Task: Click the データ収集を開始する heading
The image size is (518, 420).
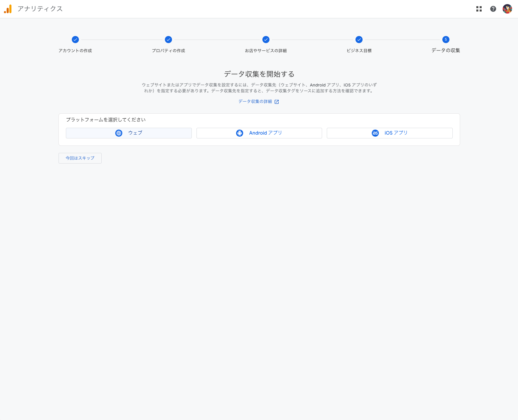Action: 259,74
